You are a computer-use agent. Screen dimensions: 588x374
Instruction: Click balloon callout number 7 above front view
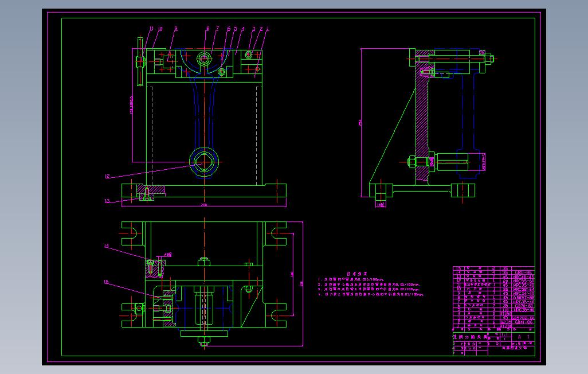tap(218, 28)
